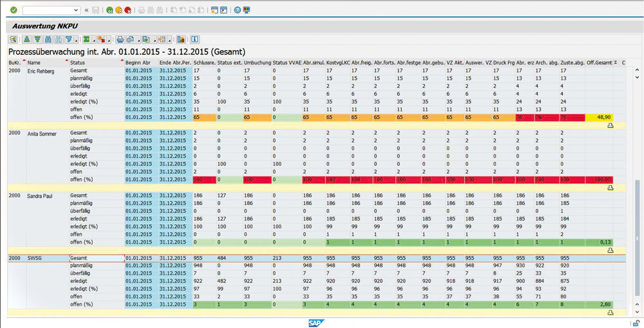Expand the Sum total dropdown arrow

pos(93,39)
